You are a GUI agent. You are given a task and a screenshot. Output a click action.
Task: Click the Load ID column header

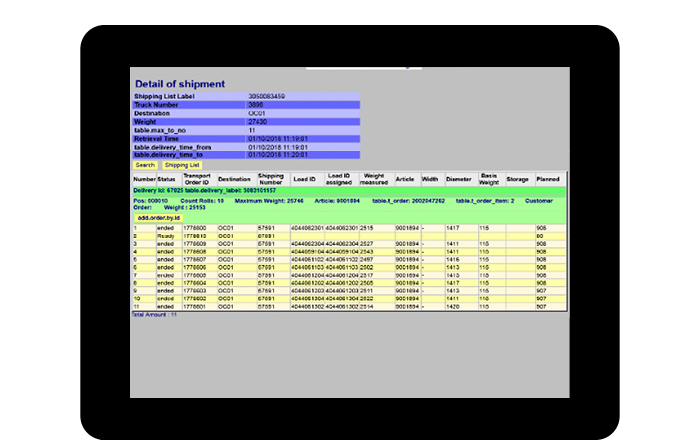pos(304,180)
